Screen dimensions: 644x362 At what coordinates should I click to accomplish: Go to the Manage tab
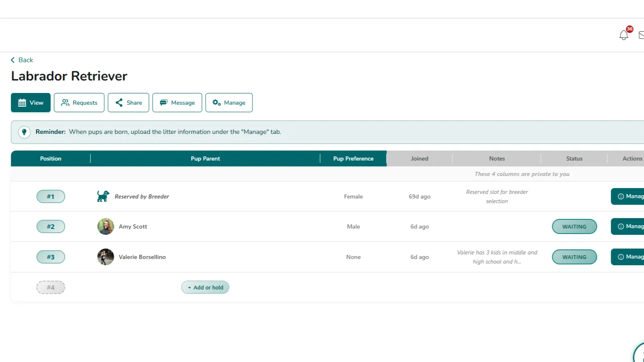click(x=229, y=103)
